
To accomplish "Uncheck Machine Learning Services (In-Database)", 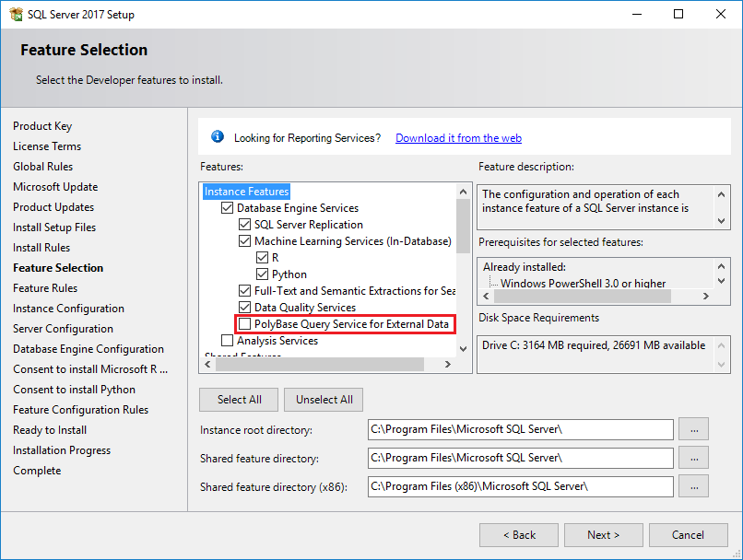I will click(244, 240).
